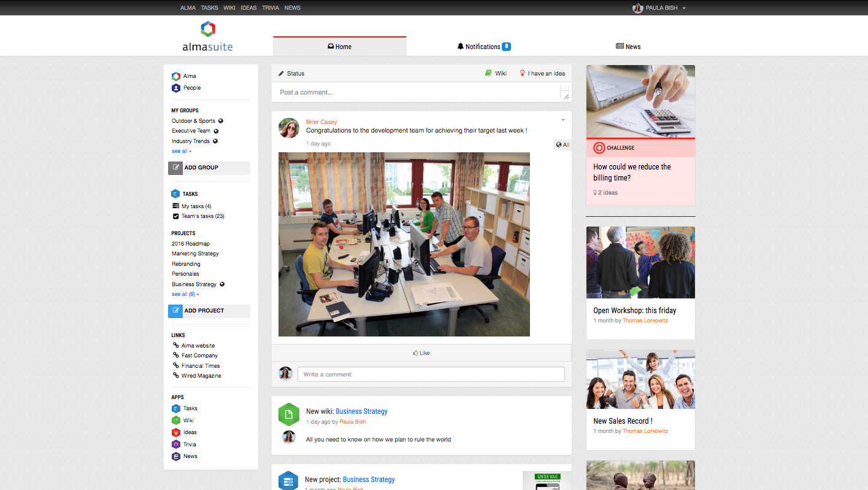The height and width of the screenshot is (490, 868).
Task: Open the Open Workshop: this friday article
Action: coord(635,311)
